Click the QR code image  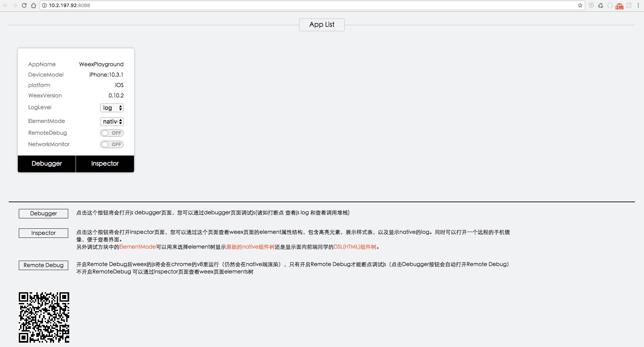pyautogui.click(x=44, y=317)
